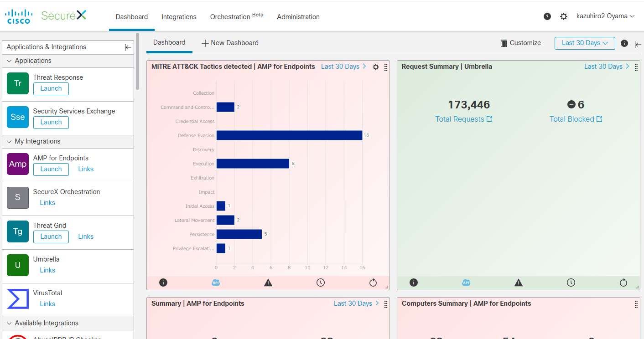
Task: Launch Security Services Exchange
Action: pos(51,123)
